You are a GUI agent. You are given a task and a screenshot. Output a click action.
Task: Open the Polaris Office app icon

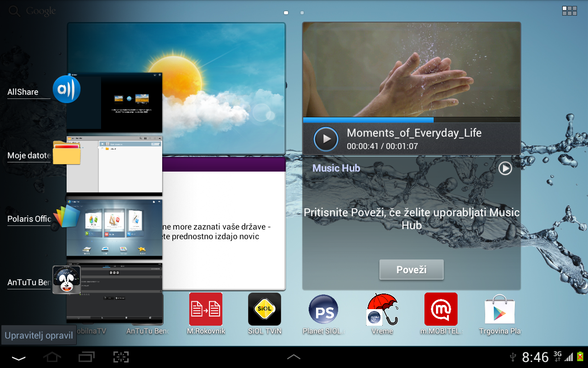pos(67,216)
